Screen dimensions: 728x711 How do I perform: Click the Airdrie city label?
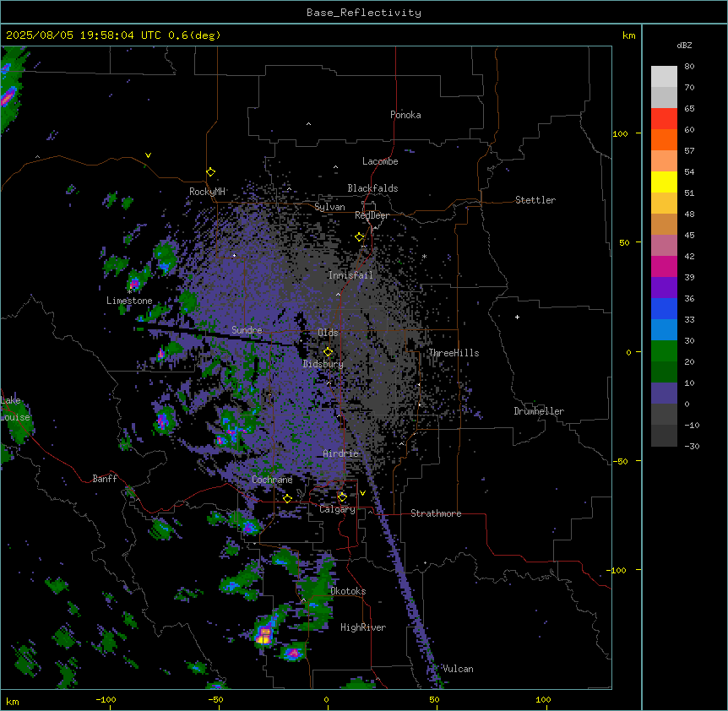341,453
